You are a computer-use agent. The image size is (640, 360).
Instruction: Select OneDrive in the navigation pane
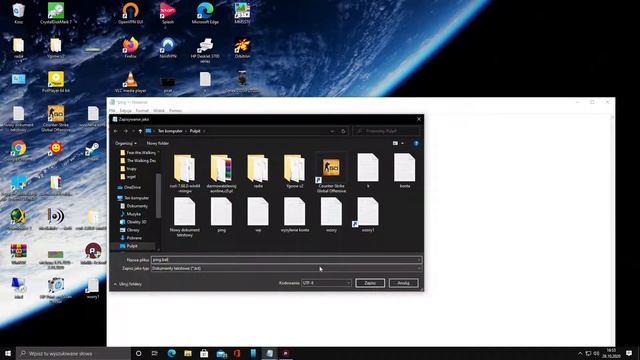[132, 187]
